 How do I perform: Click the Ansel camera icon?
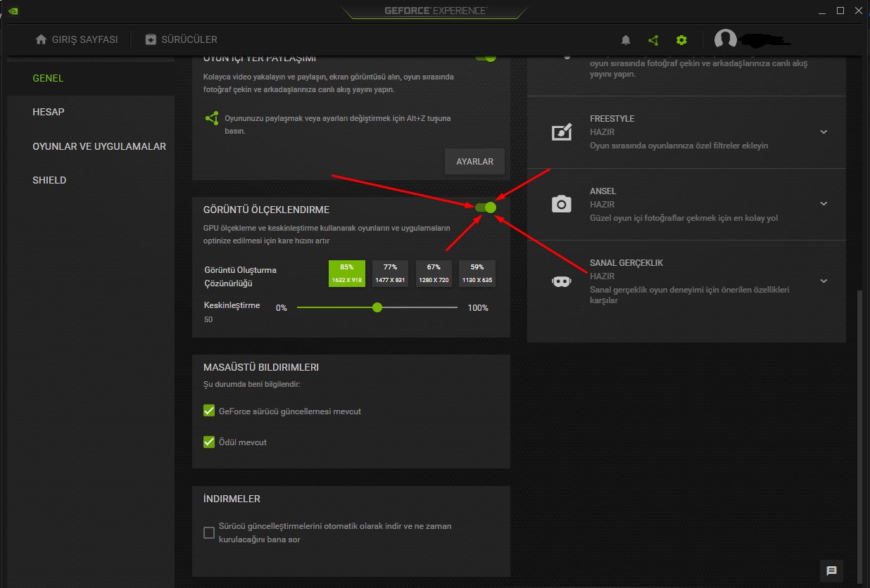coord(561,204)
